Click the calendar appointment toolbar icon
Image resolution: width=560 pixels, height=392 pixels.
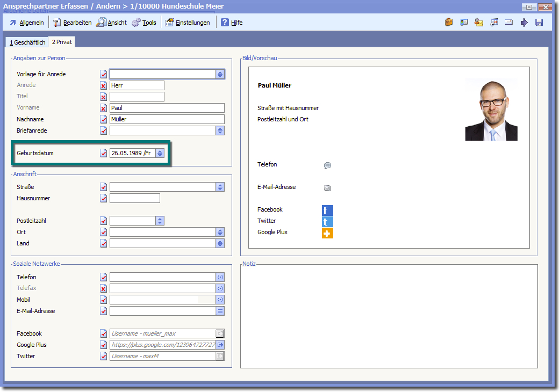click(494, 23)
